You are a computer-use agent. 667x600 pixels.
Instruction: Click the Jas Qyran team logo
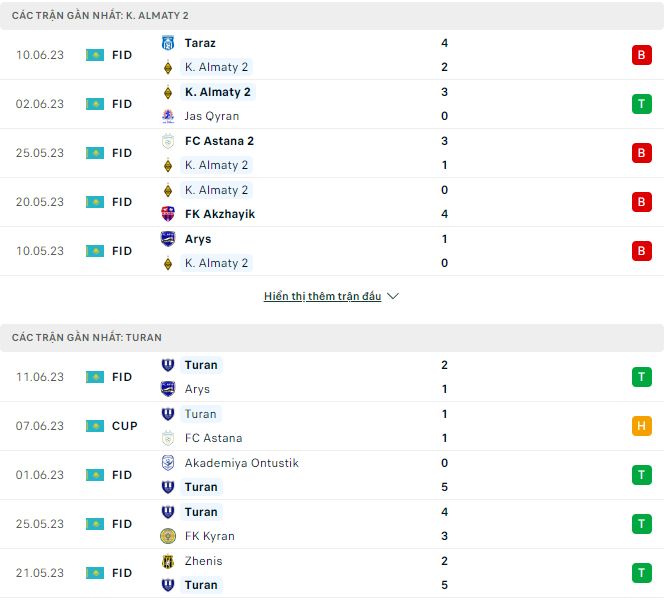[x=168, y=116]
